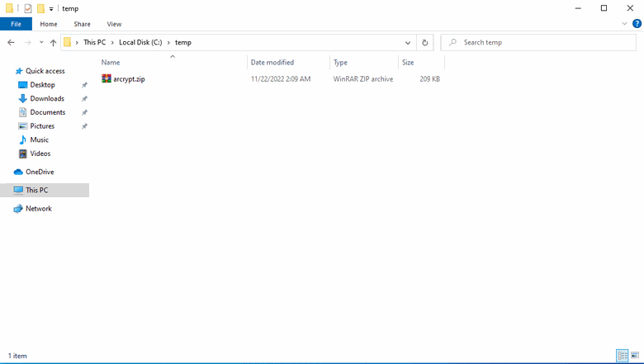This screenshot has width=644, height=364.
Task: Open Downloads in the navigation pane
Action: tap(47, 98)
